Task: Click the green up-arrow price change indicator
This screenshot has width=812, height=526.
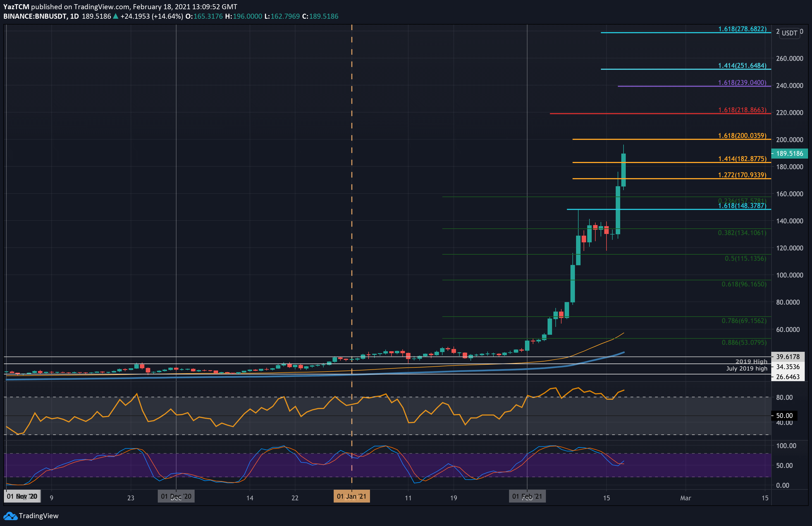Action: pos(116,16)
